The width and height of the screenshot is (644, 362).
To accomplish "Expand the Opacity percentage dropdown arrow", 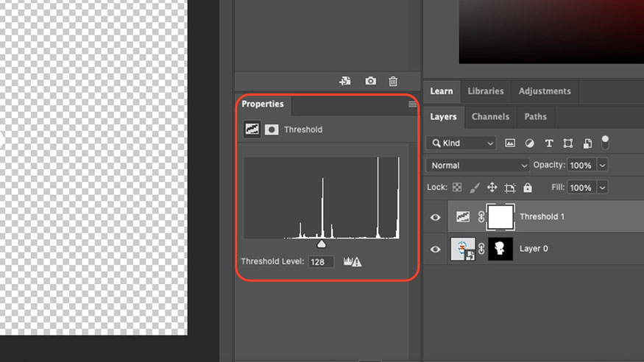I will click(x=603, y=166).
